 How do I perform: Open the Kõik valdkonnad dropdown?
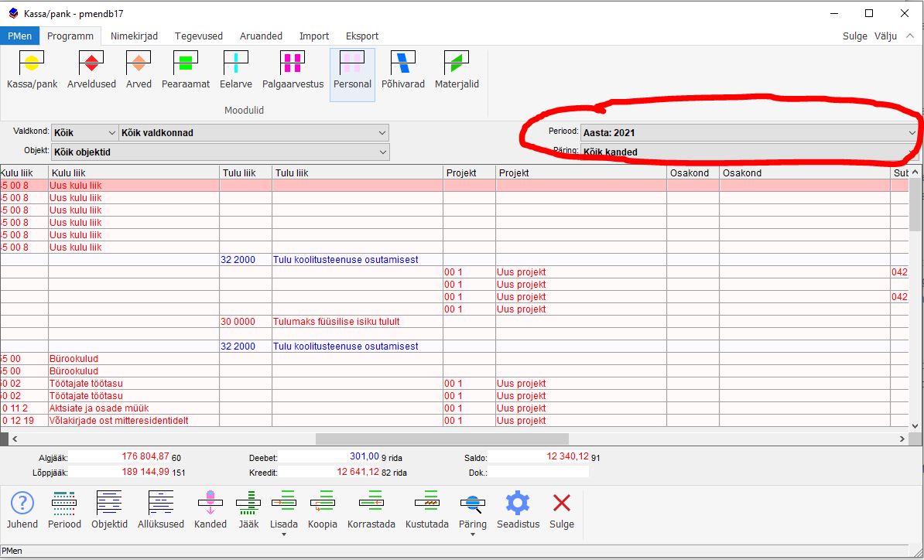[x=254, y=133]
